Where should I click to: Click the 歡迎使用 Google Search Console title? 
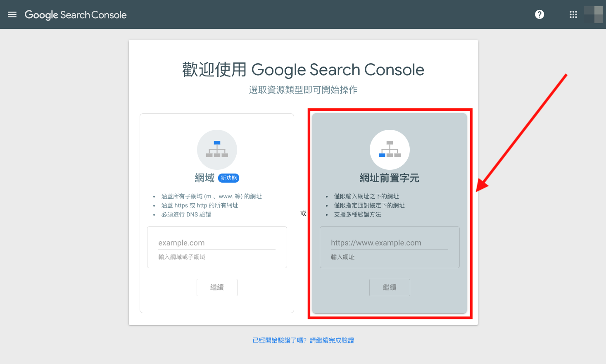click(x=303, y=70)
